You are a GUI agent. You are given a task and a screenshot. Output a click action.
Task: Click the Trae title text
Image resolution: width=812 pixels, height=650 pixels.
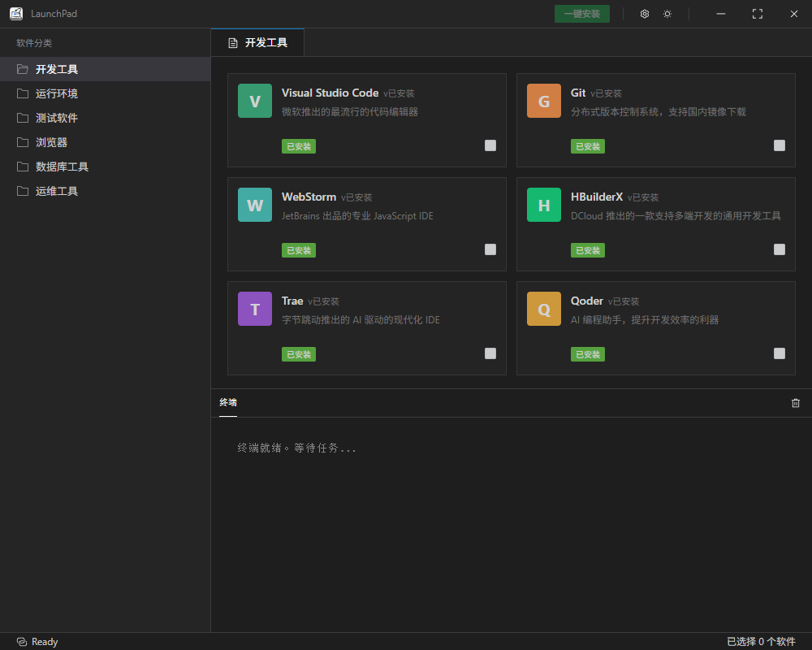click(x=292, y=301)
